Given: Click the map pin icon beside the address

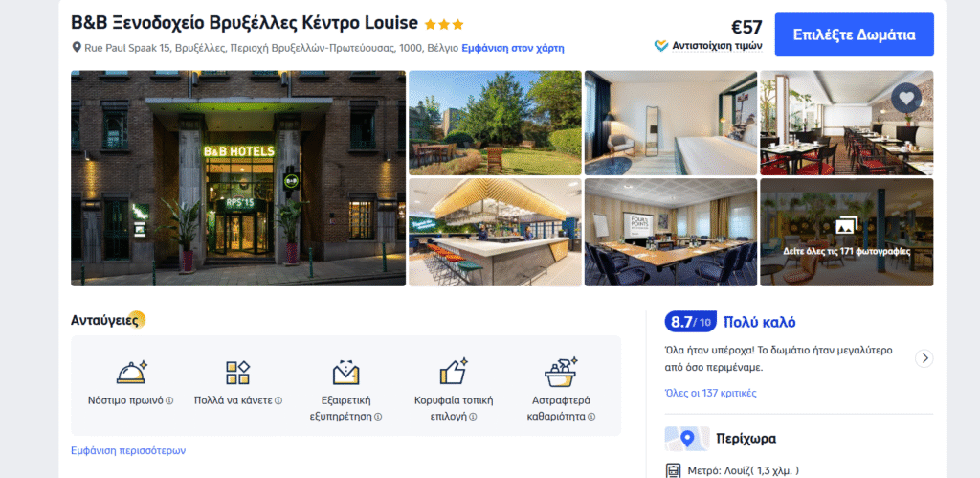Looking at the screenshot, I should click(77, 48).
